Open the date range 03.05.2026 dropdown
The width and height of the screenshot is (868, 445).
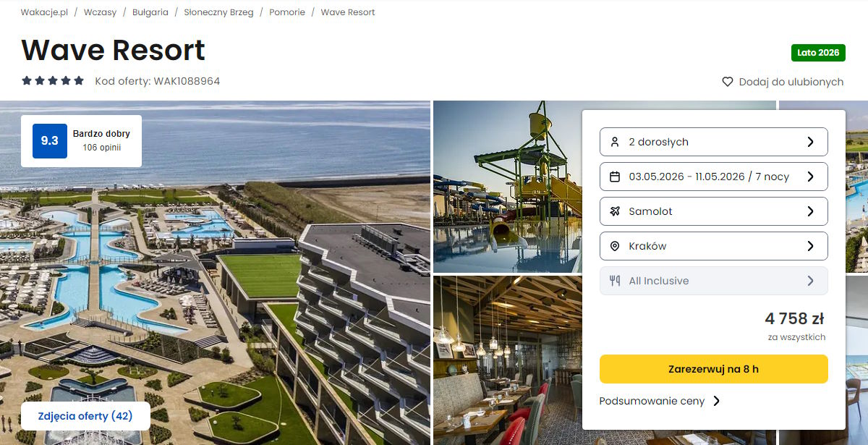coord(713,177)
